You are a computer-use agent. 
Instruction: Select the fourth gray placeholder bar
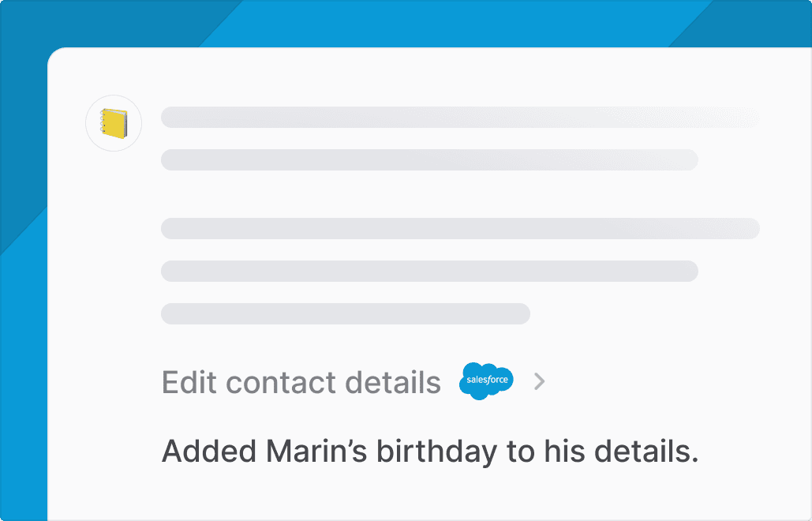pyautogui.click(x=429, y=271)
